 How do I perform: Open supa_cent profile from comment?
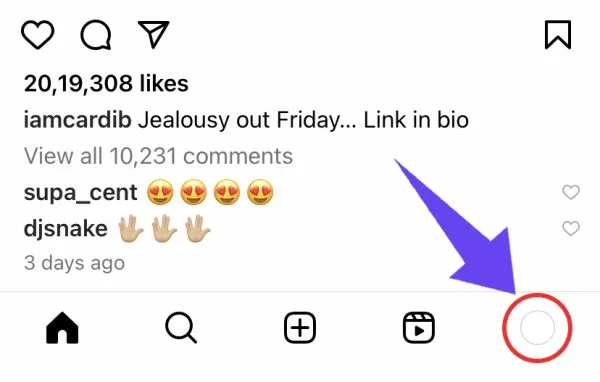[80, 193]
